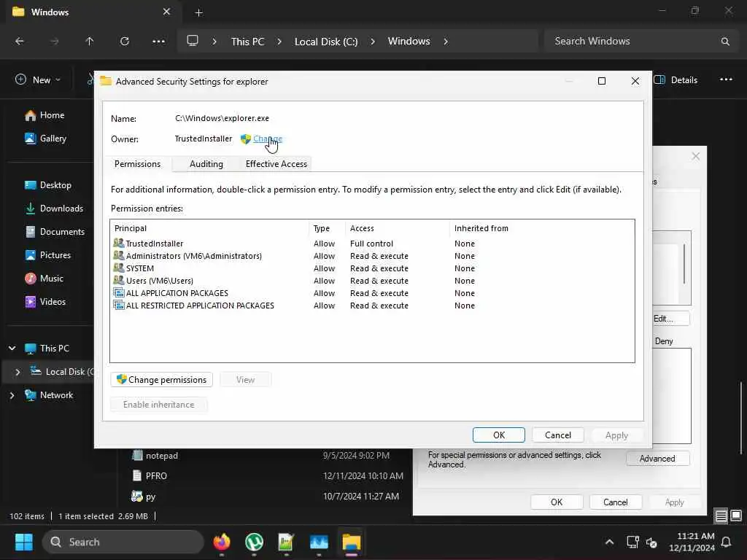
Task: Click the Access column header
Action: click(x=398, y=228)
